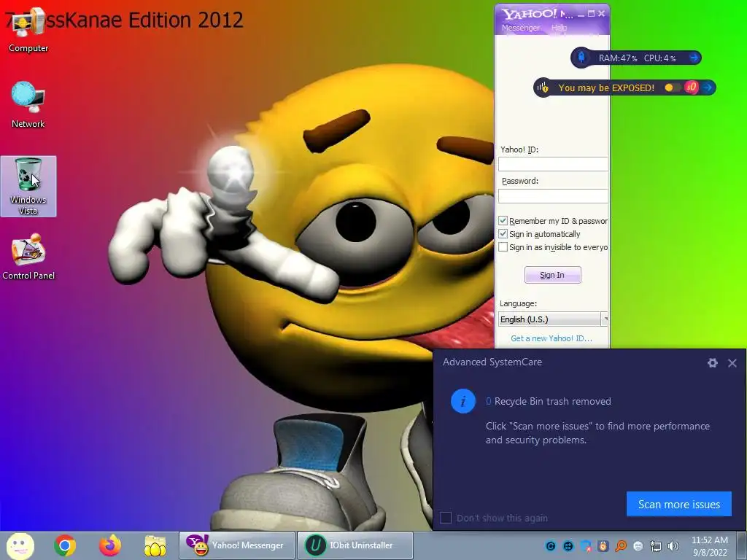Image resolution: width=747 pixels, height=560 pixels.
Task: Click the blue shield tray icon
Action: tap(586, 546)
